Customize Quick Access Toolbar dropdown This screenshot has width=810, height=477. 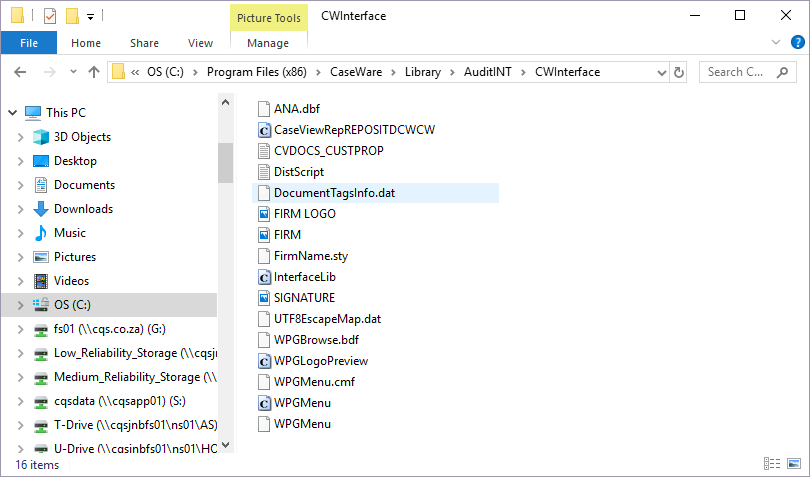pyautogui.click(x=90, y=17)
